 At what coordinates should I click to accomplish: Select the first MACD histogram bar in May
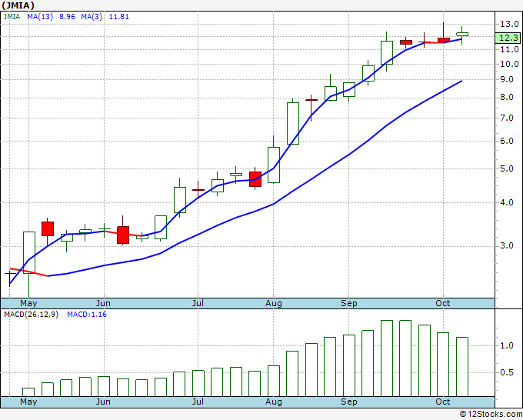pyautogui.click(x=28, y=392)
